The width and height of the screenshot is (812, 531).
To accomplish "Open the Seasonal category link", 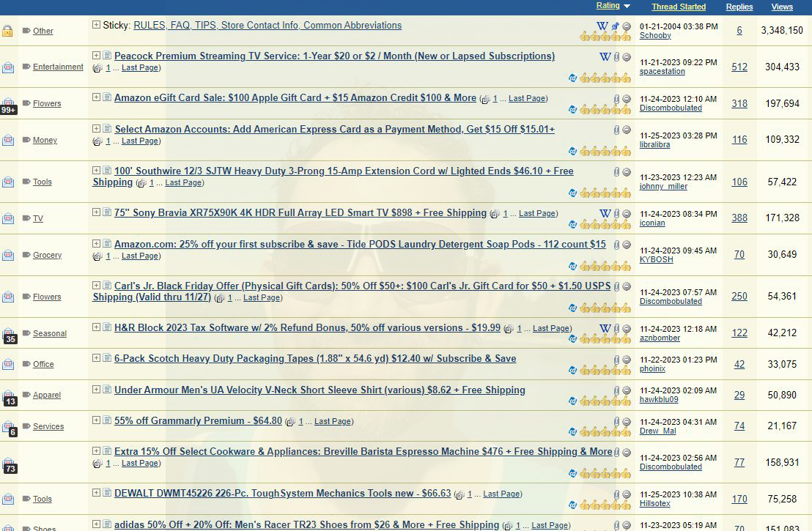I will [50, 333].
